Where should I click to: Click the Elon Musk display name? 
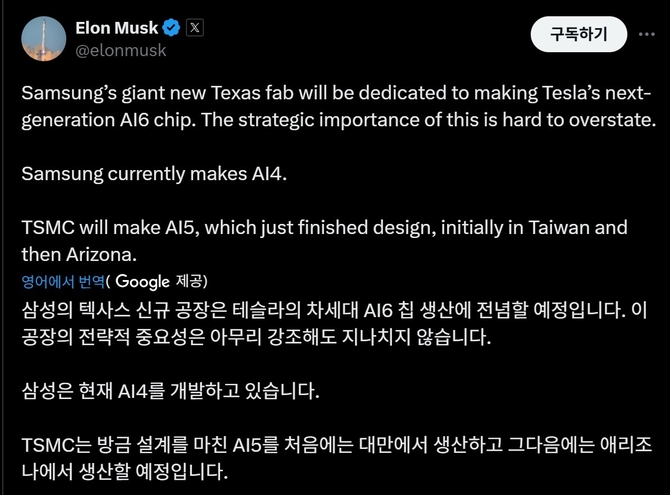[116, 27]
